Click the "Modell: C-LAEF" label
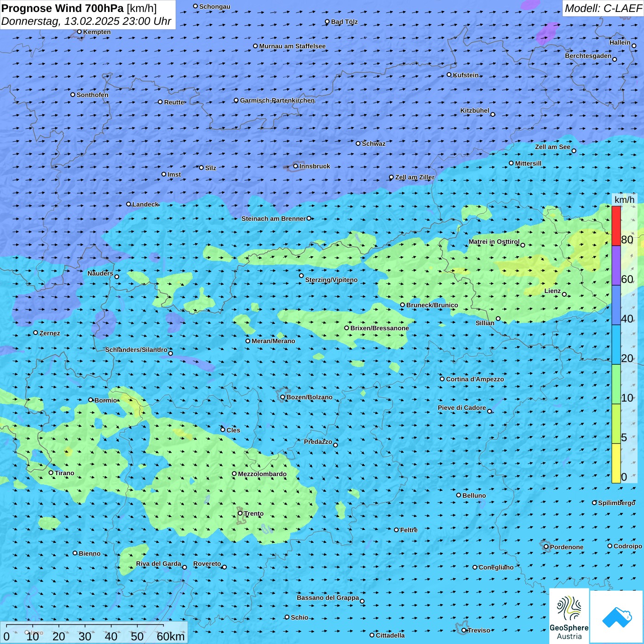The width and height of the screenshot is (644, 644). coord(603,8)
